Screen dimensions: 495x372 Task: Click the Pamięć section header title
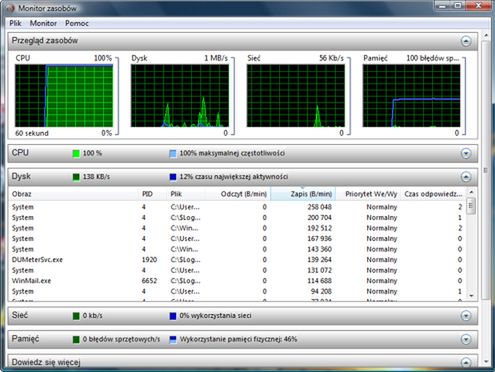[x=25, y=339]
